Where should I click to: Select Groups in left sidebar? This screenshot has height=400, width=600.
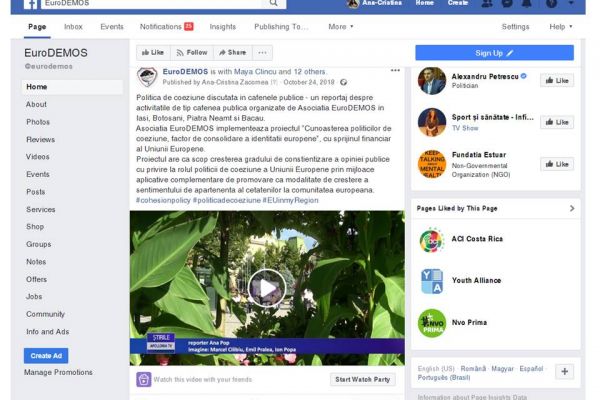click(x=38, y=244)
